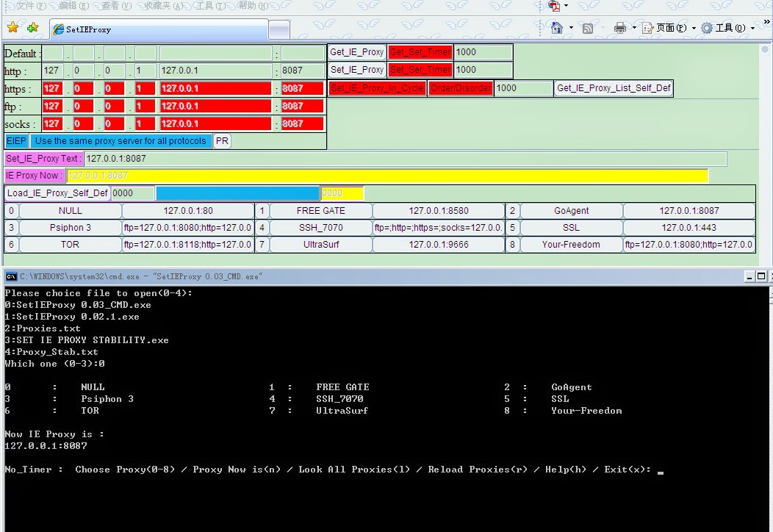This screenshot has height=532, width=773.
Task: Click the RSS feeds icon
Action: (x=587, y=27)
